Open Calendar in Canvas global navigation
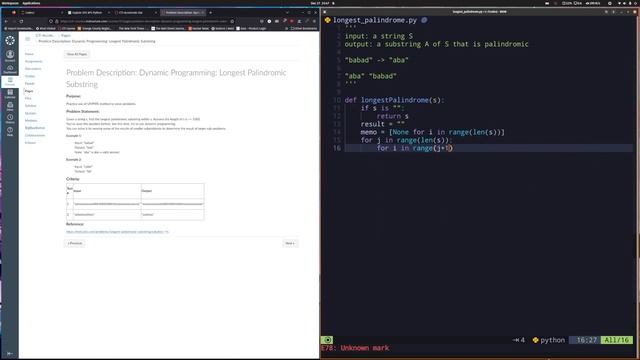This screenshot has height=360, width=640. pyautogui.click(x=10, y=94)
